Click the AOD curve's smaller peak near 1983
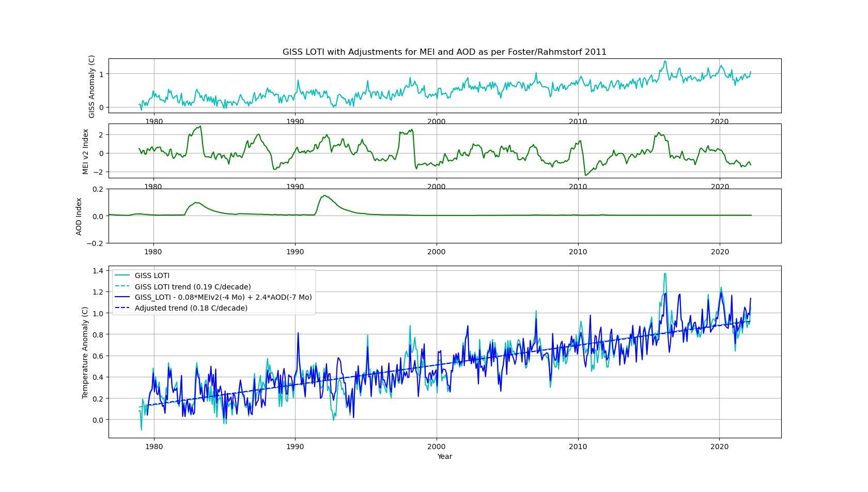 click(196, 203)
